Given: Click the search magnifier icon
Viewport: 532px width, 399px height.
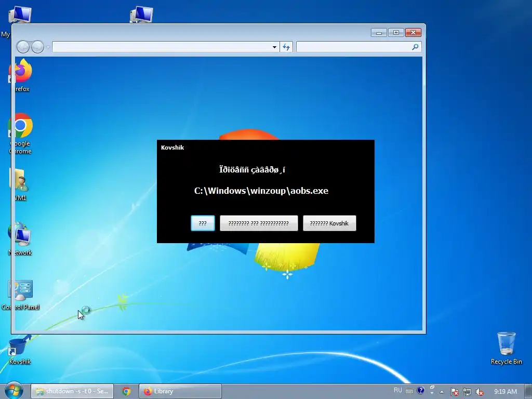Looking at the screenshot, I should pyautogui.click(x=415, y=47).
